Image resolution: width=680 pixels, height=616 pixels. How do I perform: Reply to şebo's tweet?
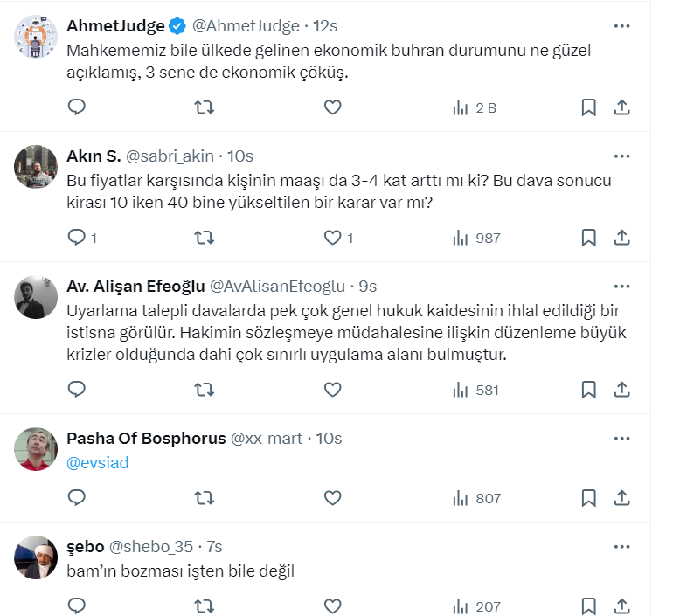(x=77, y=606)
